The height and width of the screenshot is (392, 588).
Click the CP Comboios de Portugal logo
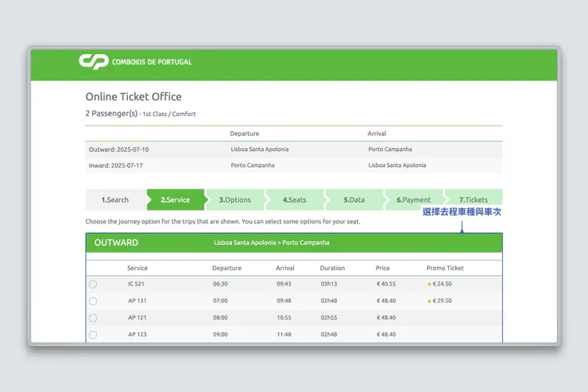point(135,62)
